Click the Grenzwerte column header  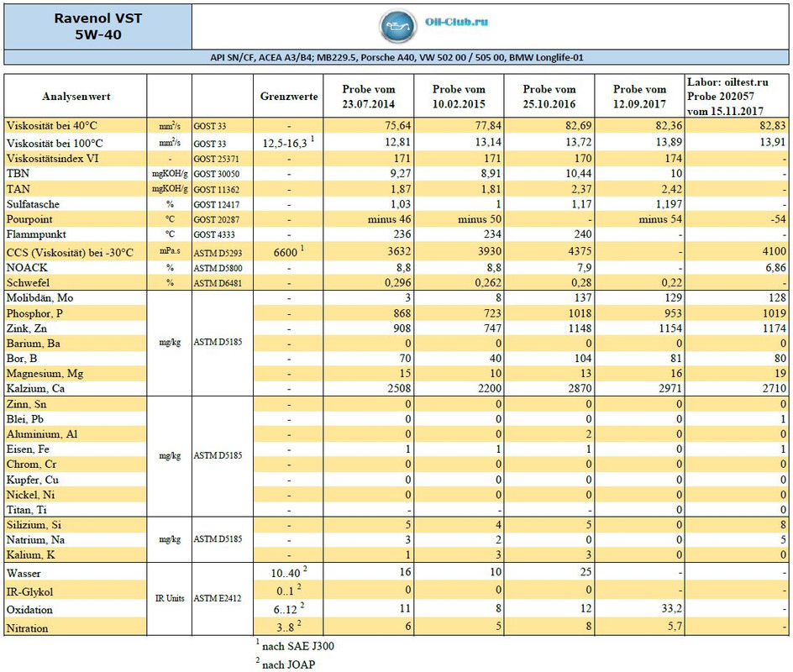pyautogui.click(x=289, y=96)
